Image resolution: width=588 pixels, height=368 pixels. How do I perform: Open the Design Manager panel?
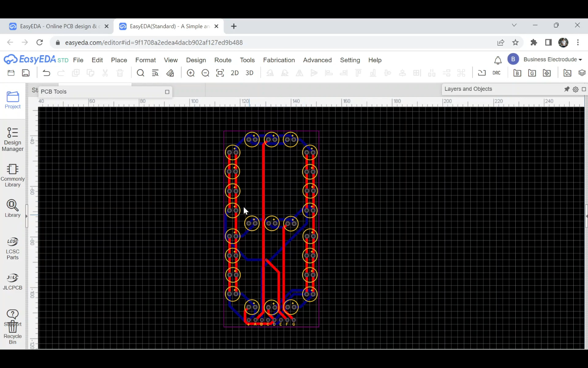point(13,139)
